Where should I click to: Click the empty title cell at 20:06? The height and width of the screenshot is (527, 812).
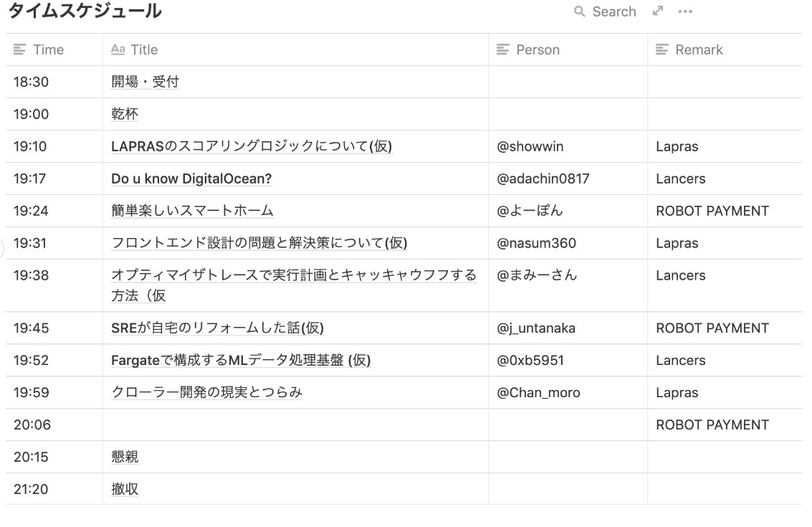point(295,424)
